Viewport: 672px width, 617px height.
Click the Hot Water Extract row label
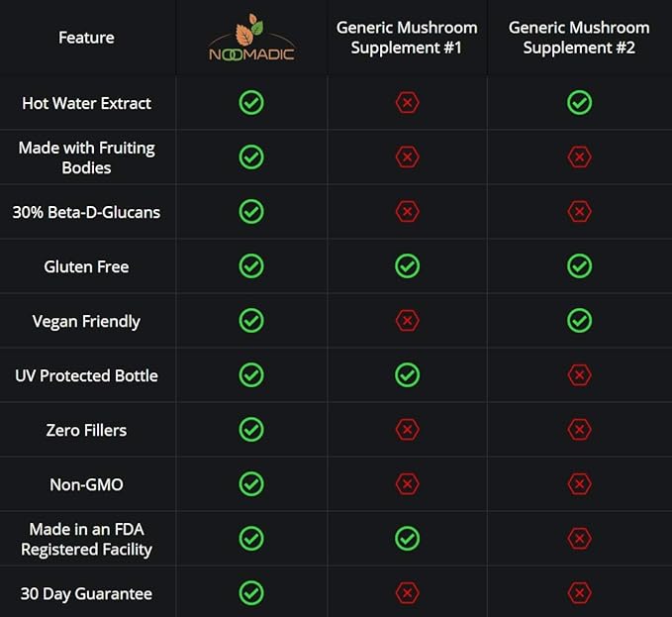pos(86,103)
